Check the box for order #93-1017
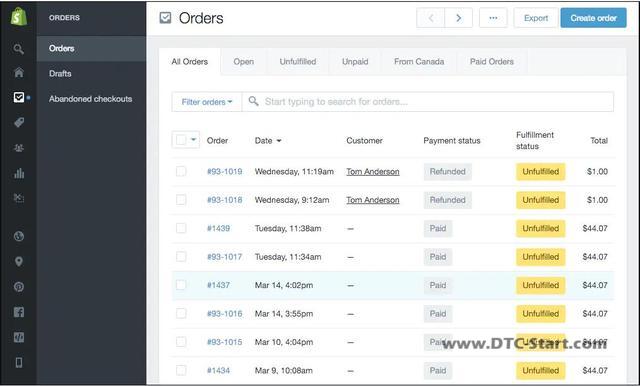The height and width of the screenshot is (386, 640). tap(181, 256)
